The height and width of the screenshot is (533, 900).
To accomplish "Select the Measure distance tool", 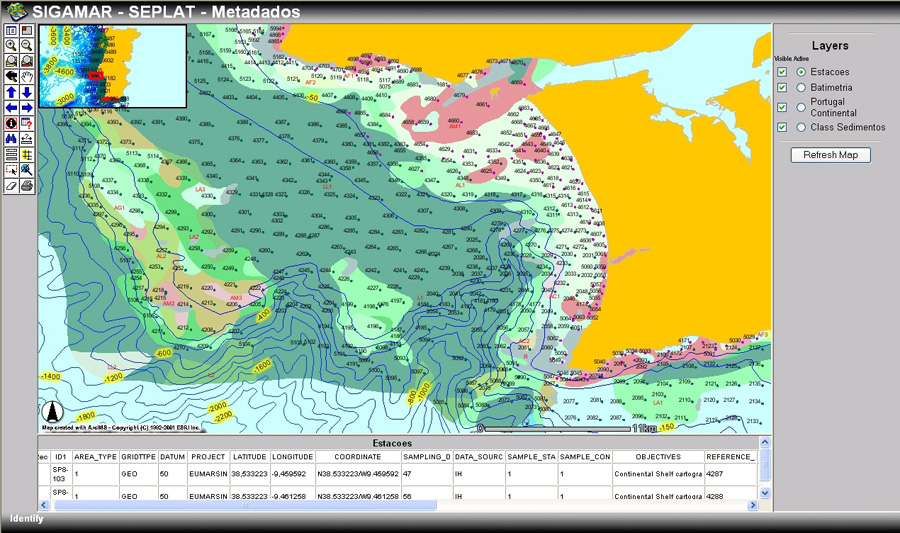I will (27, 138).
